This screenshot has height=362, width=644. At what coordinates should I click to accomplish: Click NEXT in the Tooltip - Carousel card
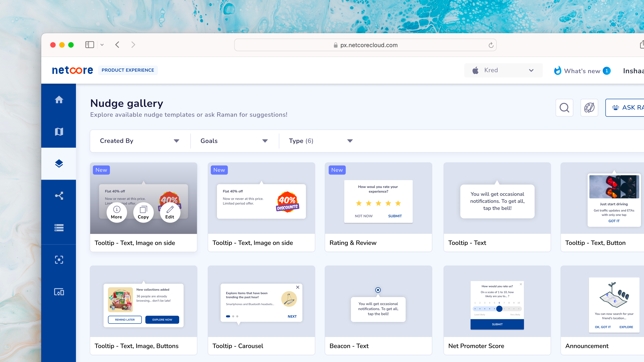coord(292,317)
